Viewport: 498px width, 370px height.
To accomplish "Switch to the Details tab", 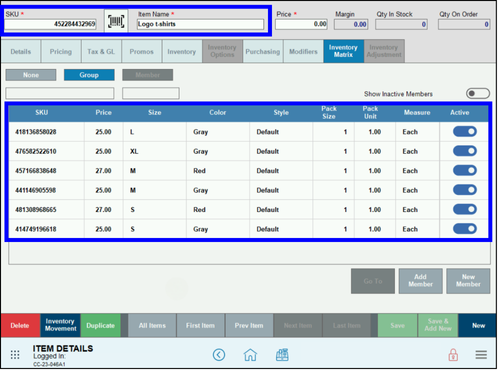I will pyautogui.click(x=21, y=51).
